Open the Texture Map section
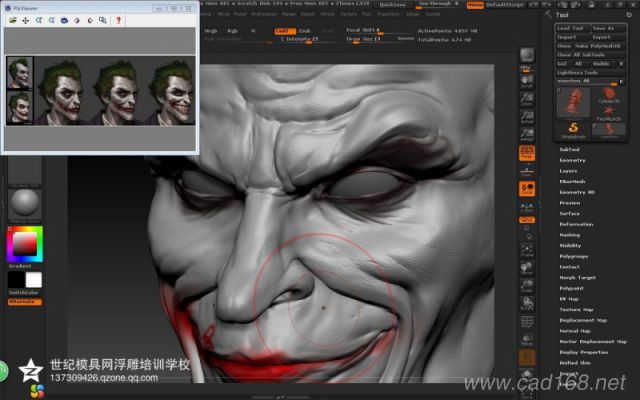The width and height of the screenshot is (640, 400). click(x=576, y=309)
